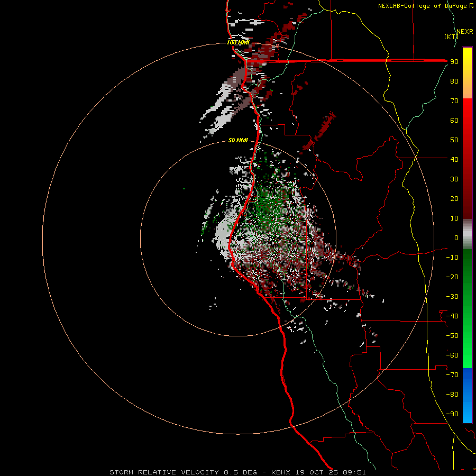Viewport: 476px width, 476px height.
Task: Select the positive 60 value on the velocity scale
Action: point(454,120)
